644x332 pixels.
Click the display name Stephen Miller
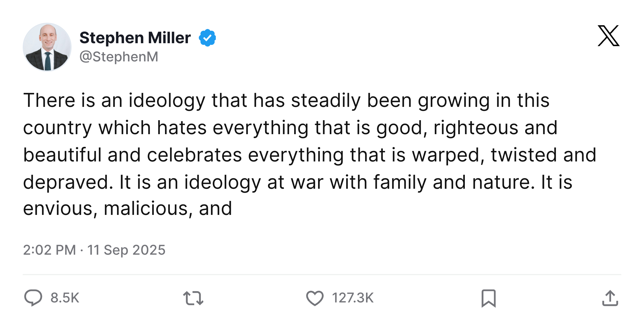pyautogui.click(x=135, y=38)
